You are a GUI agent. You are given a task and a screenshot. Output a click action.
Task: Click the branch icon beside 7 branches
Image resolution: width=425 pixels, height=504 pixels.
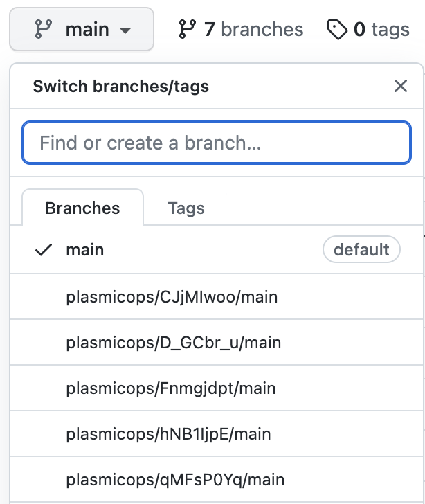coord(187,30)
